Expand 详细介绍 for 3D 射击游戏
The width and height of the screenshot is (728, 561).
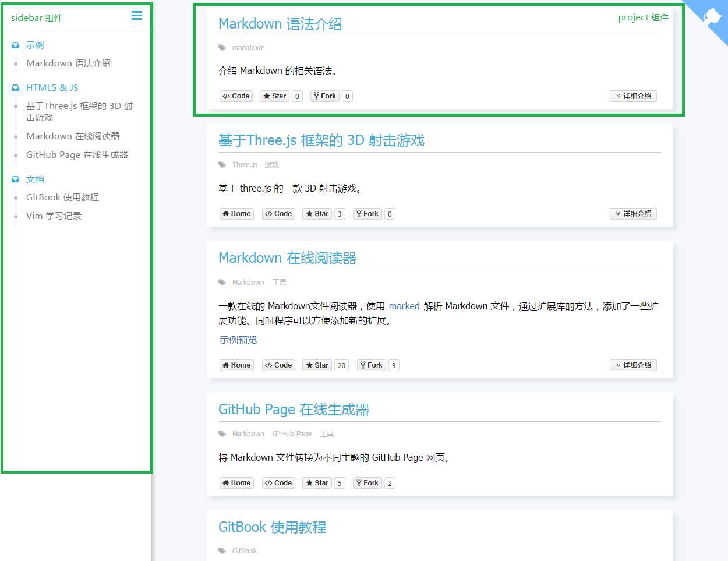click(x=633, y=214)
